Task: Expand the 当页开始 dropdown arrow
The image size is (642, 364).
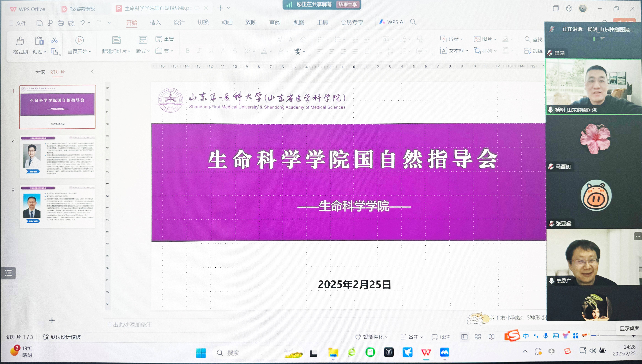Action: [x=90, y=52]
